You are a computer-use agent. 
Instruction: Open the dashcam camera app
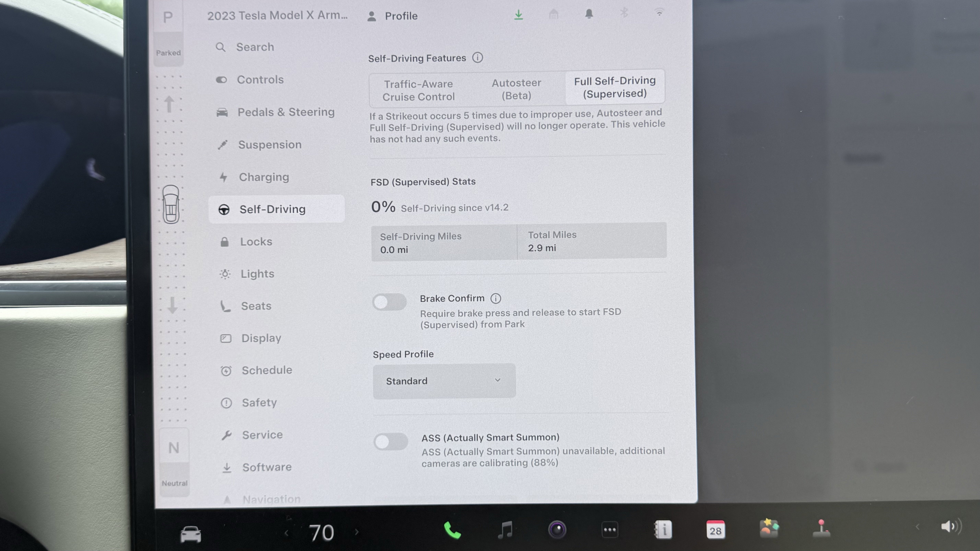(x=557, y=530)
